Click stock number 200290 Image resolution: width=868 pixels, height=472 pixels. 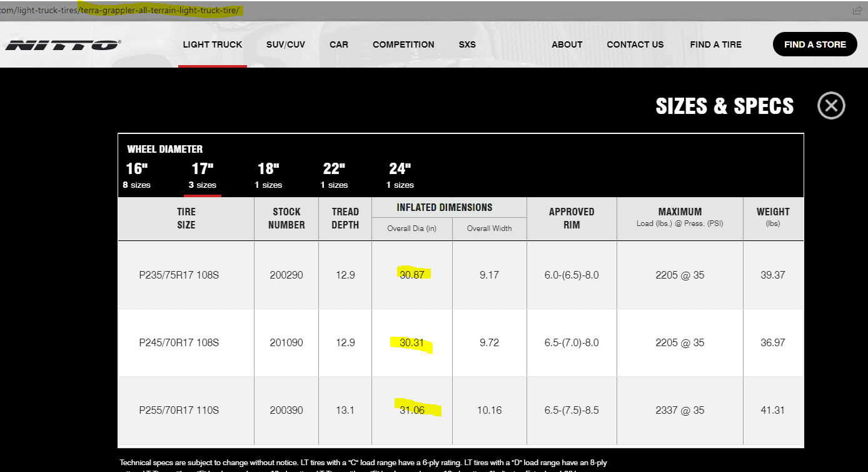point(286,275)
